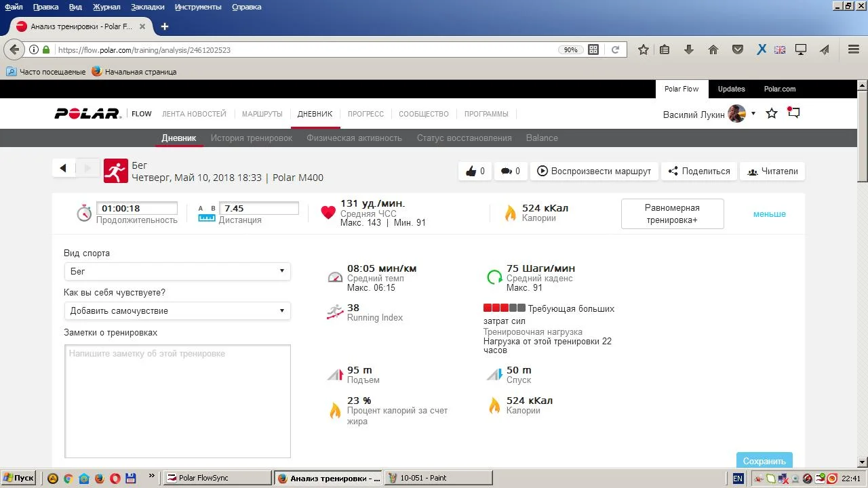Open the Пуск start button
868x488 pixels.
(x=19, y=478)
